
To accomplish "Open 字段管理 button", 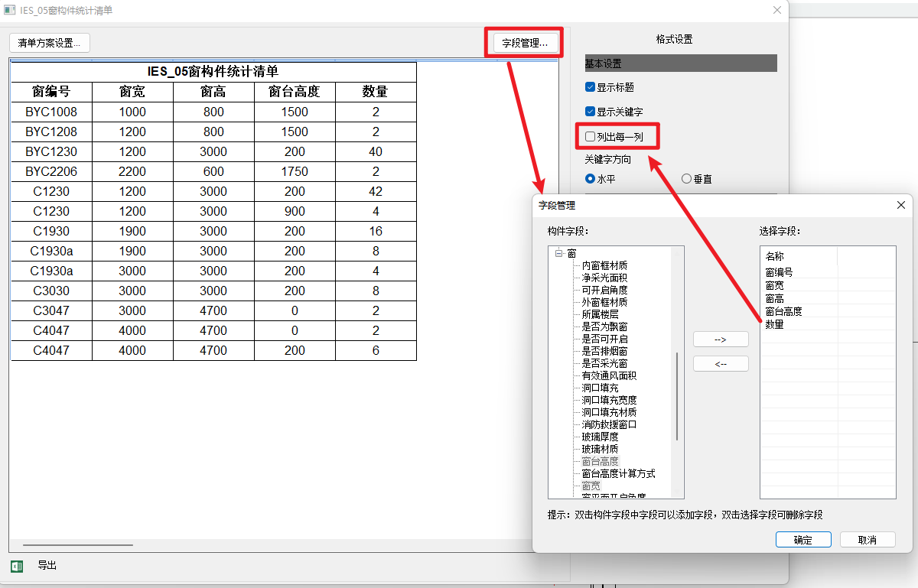I will click(525, 43).
